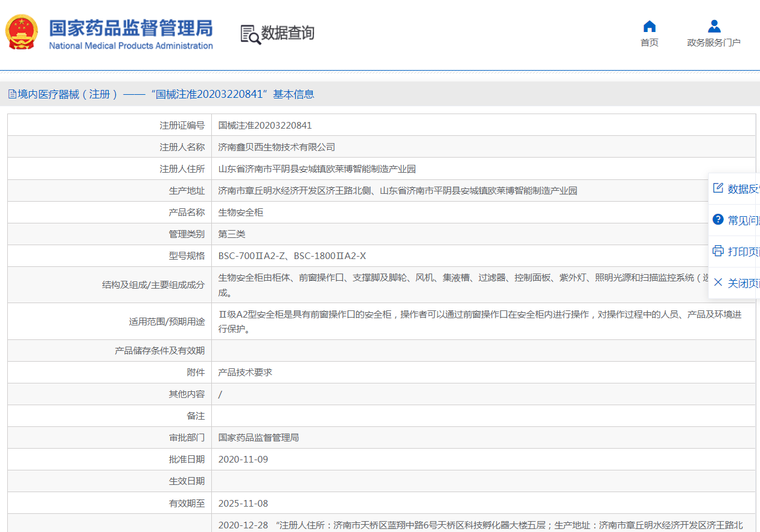Select registration number value 国械注准20203220841
The width and height of the screenshot is (760, 532).
pyautogui.click(x=265, y=126)
